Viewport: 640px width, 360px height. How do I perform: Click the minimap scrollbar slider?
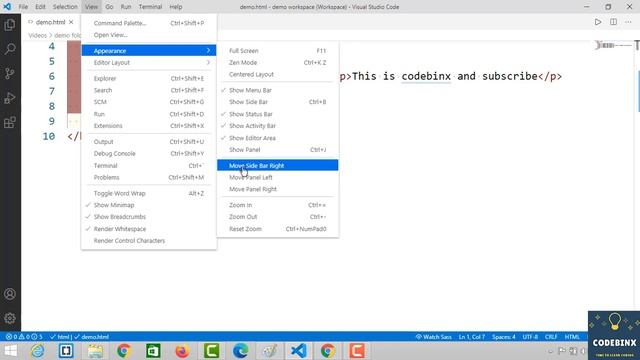[x=638, y=91]
